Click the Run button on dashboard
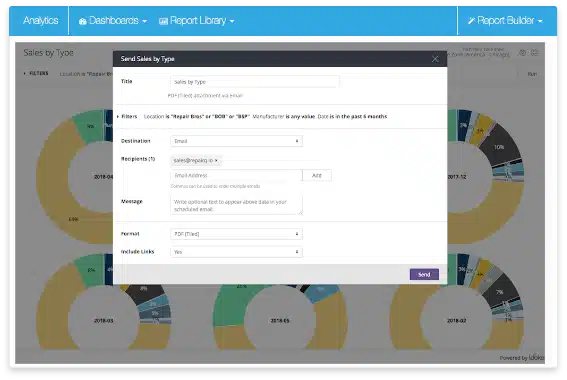 532,74
